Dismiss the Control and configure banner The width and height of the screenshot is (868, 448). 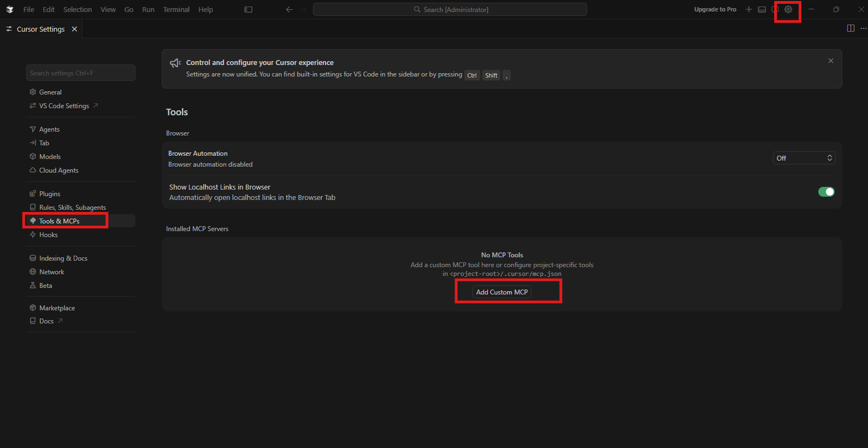(x=830, y=61)
